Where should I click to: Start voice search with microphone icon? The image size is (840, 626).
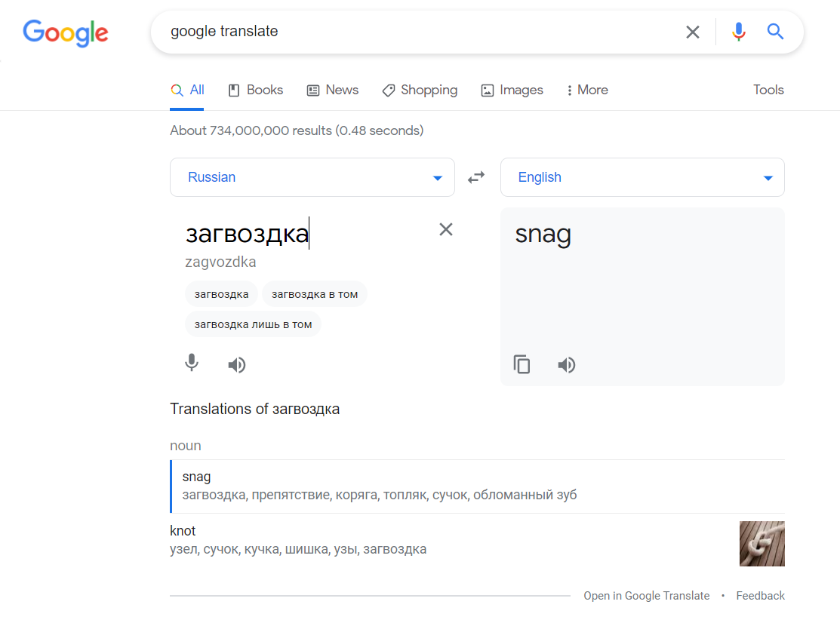click(738, 32)
